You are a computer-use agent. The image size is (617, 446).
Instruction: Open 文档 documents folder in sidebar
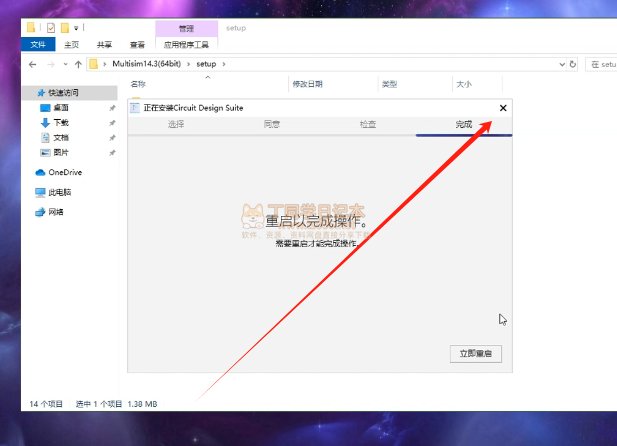(x=60, y=137)
